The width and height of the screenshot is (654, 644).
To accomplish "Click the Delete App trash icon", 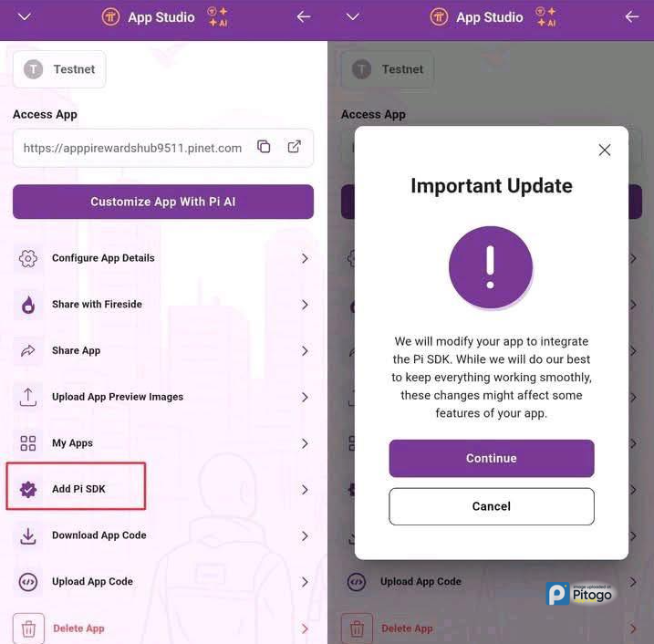I will point(28,628).
